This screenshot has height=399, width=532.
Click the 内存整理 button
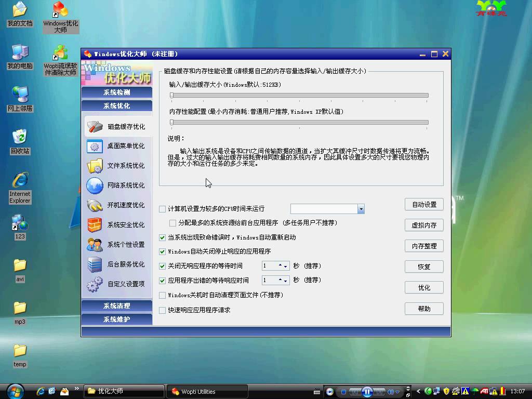[x=424, y=246]
